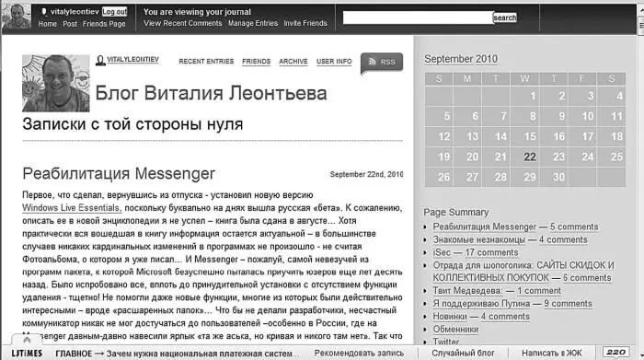Screen dimensions: 644x360
Task: Open Я поддерживаю Путина summary link
Action: (x=481, y=303)
